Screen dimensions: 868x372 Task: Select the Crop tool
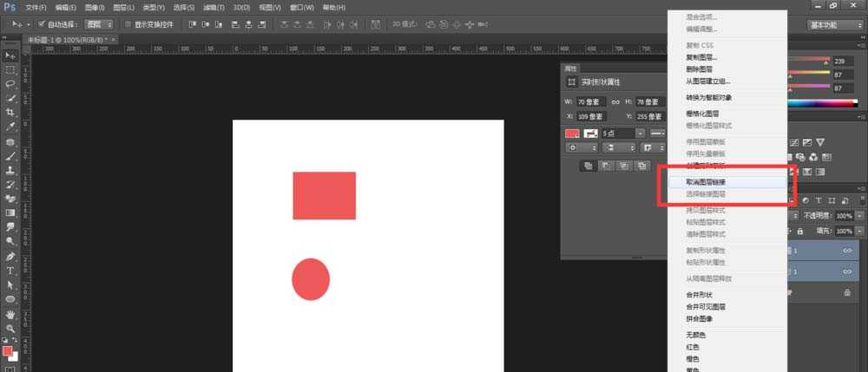pos(10,112)
